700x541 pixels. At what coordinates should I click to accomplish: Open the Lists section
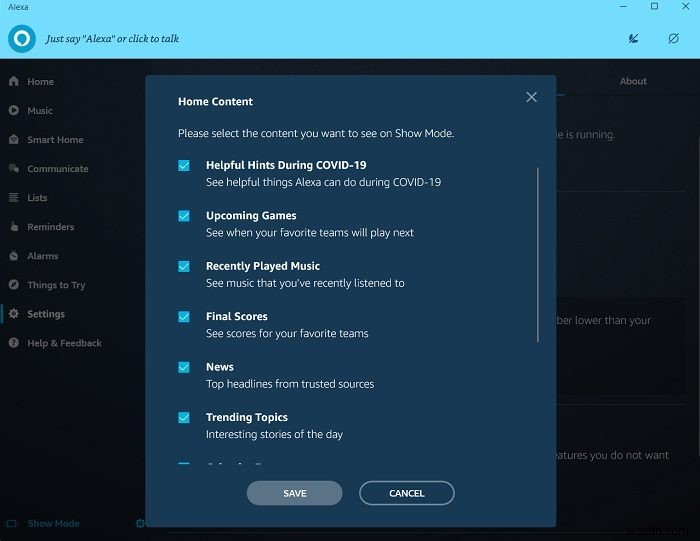click(x=37, y=198)
